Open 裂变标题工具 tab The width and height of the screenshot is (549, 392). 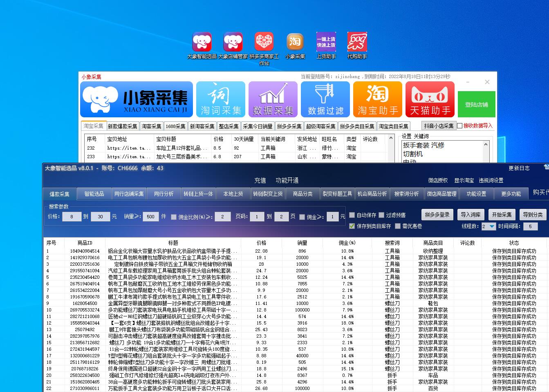click(337, 194)
